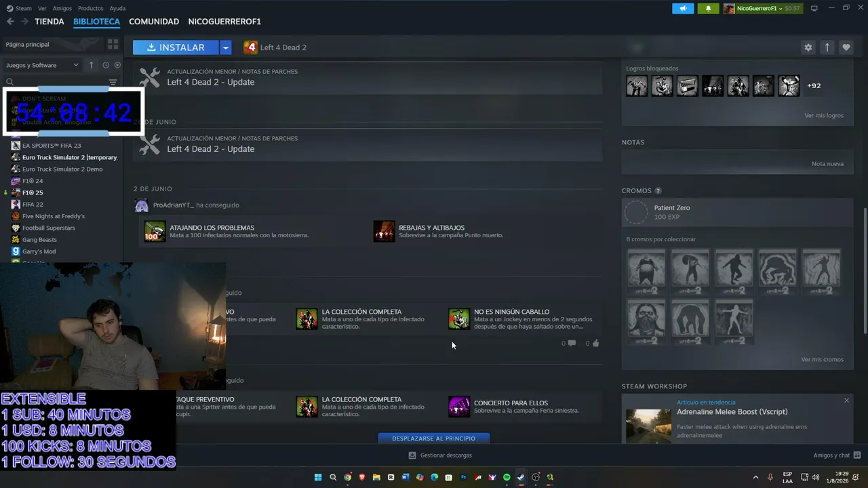Screen dimensions: 868x488
Task: Click the library search magnifier icon
Action: (x=10, y=82)
